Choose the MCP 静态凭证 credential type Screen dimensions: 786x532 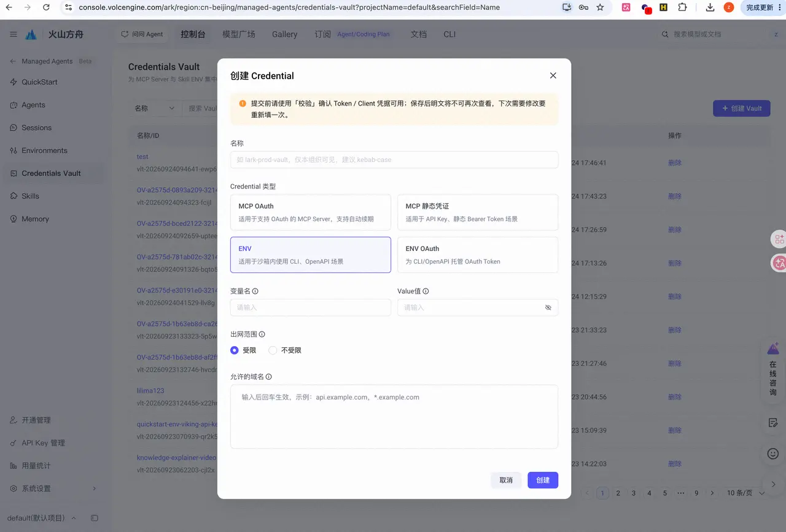coord(478,212)
